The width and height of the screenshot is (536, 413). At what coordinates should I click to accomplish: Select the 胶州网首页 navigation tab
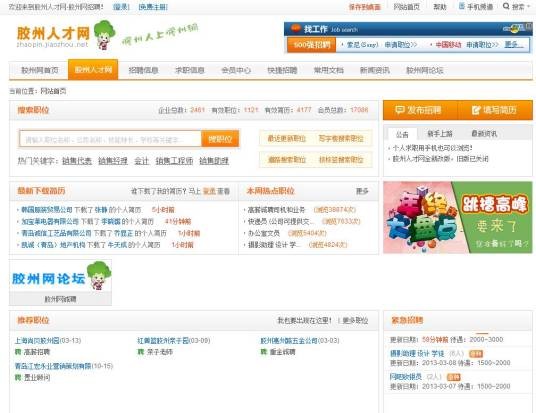[x=40, y=70]
